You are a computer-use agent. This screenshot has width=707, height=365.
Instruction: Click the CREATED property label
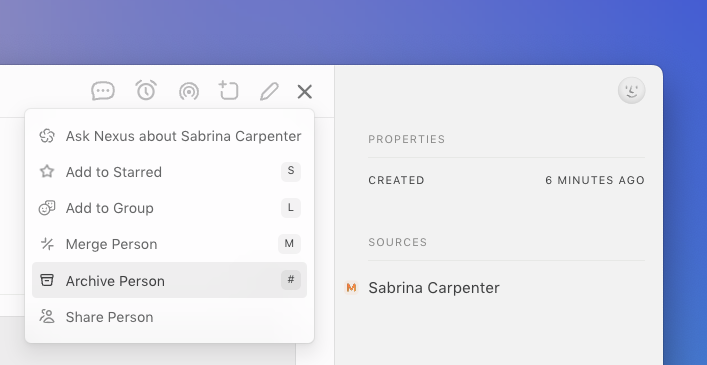tap(396, 180)
